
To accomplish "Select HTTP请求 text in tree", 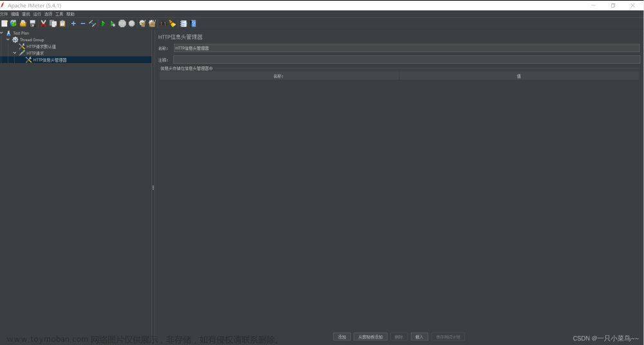I will [x=35, y=53].
